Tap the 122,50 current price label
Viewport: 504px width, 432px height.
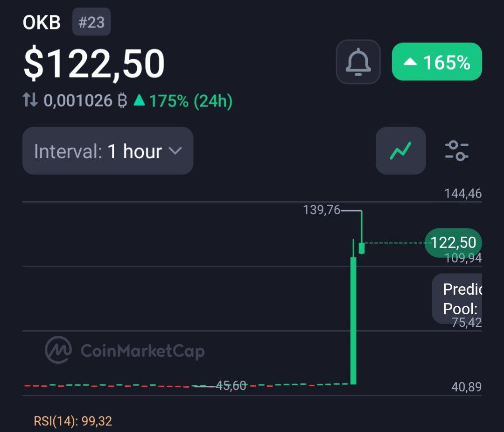pos(453,242)
